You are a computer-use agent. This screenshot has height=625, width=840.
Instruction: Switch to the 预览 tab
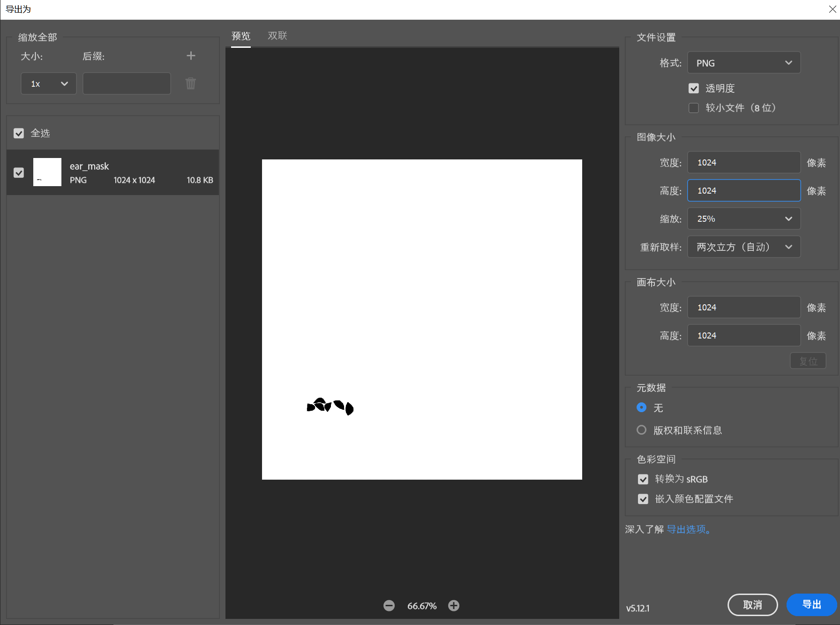241,36
